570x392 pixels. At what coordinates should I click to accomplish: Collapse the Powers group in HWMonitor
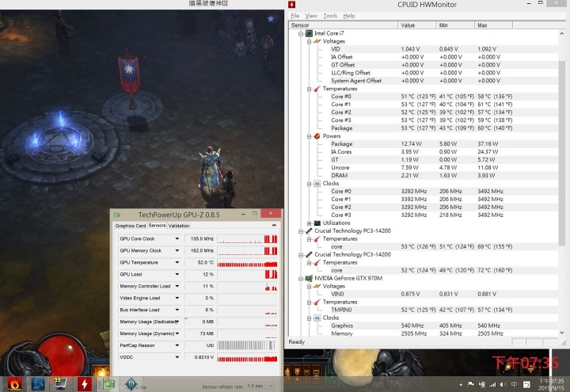[309, 136]
